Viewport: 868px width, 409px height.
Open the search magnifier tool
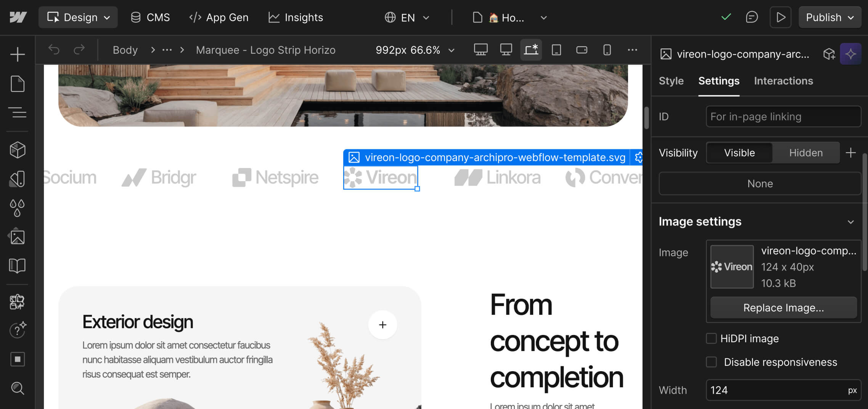point(18,388)
